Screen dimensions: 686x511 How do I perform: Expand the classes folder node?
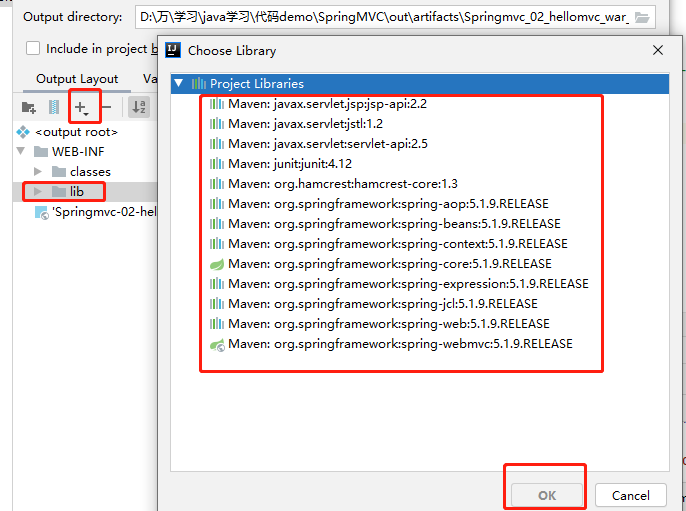(38, 171)
